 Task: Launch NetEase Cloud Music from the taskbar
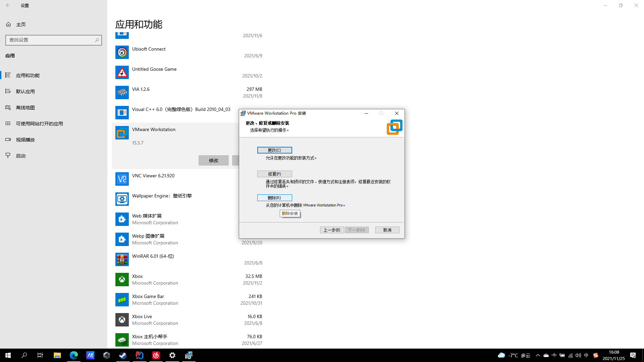point(156,355)
